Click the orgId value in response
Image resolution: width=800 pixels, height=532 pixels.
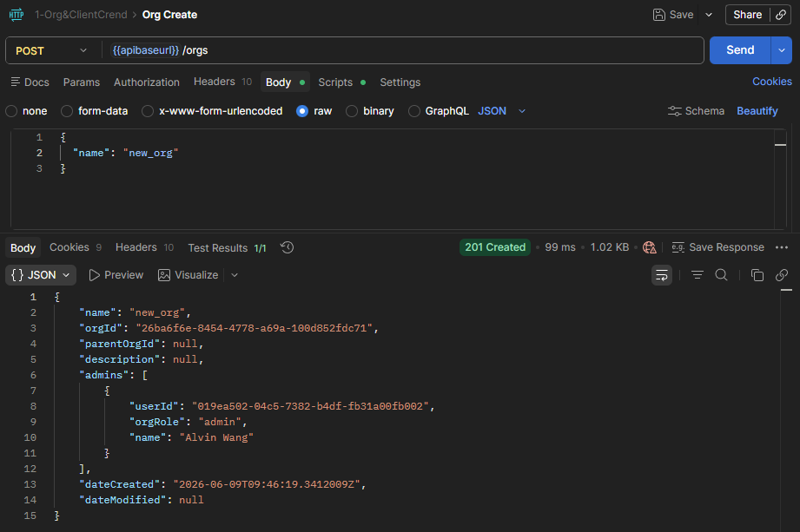click(255, 328)
